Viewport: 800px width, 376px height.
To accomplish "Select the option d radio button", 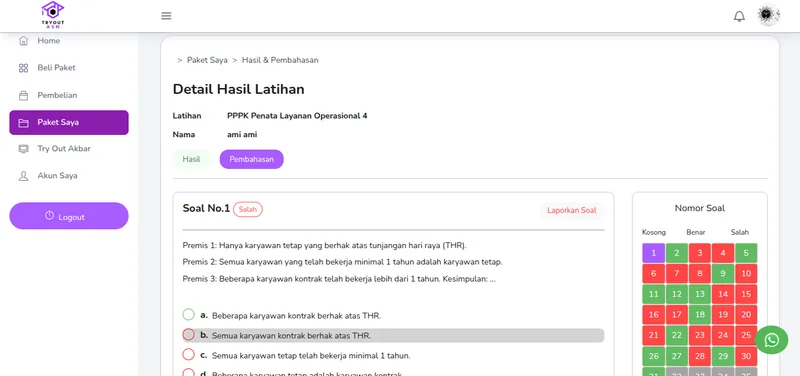I will tap(189, 373).
